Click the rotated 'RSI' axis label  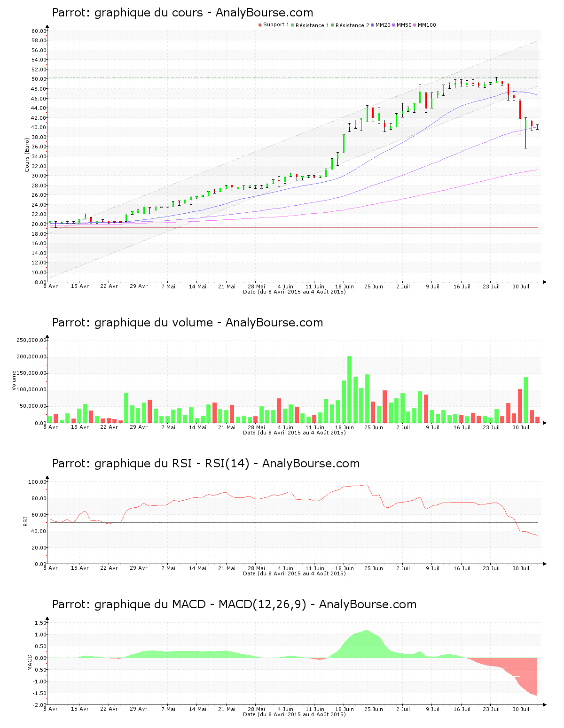pyautogui.click(x=25, y=521)
